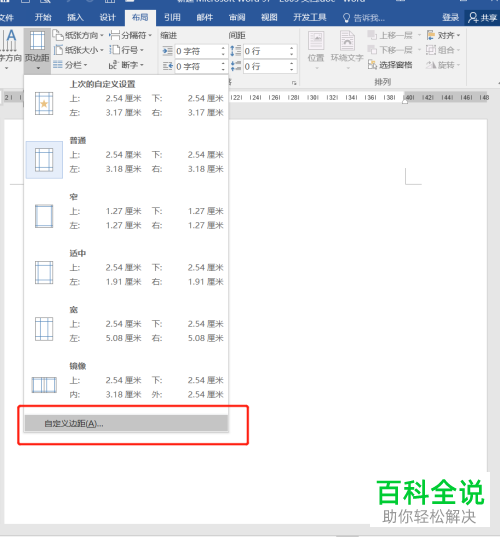Viewport: 500px width, 537px height.
Task: Click 上移一层 bring forward
Action: pos(394,35)
